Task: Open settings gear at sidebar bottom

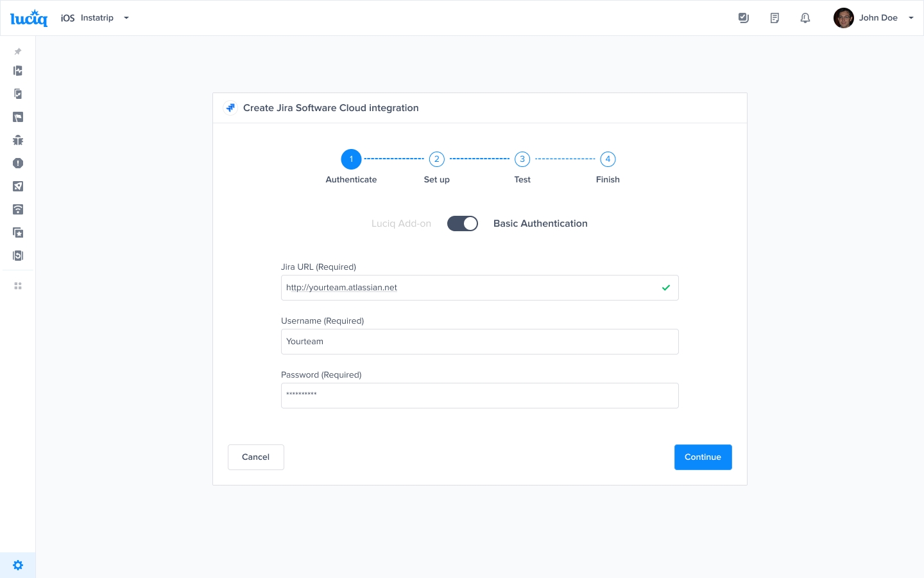Action: pyautogui.click(x=18, y=565)
